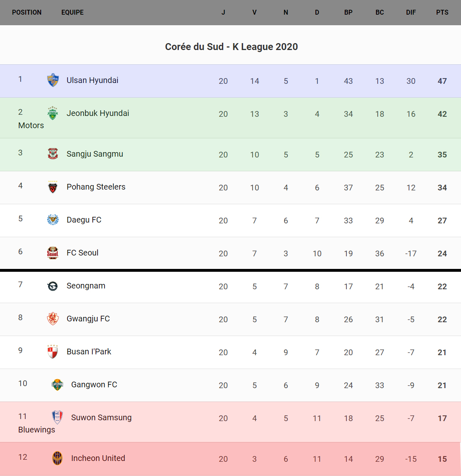
Task: Click the Daegu FC club crest
Action: (x=53, y=220)
